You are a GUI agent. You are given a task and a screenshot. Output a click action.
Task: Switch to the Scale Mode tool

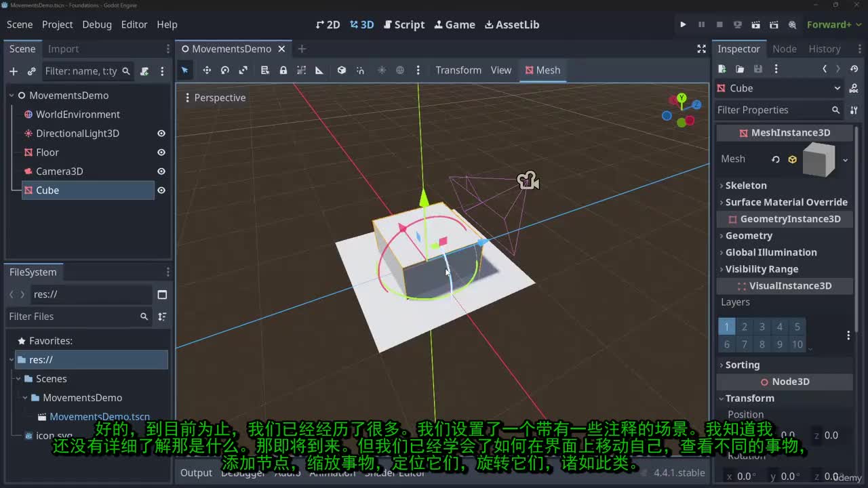click(x=243, y=70)
